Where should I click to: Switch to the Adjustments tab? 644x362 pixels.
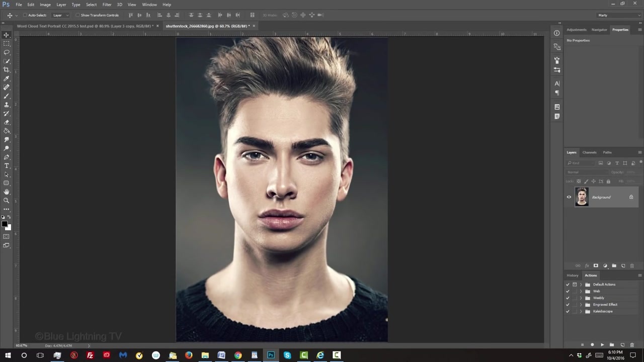pyautogui.click(x=577, y=30)
